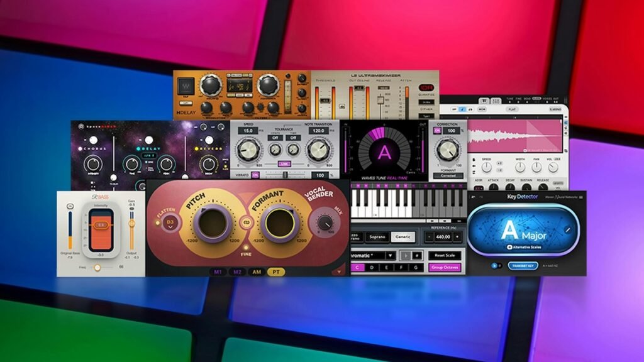Turn the Mix knob on Vocal Bender
The width and height of the screenshot is (644, 362).
tap(325, 222)
